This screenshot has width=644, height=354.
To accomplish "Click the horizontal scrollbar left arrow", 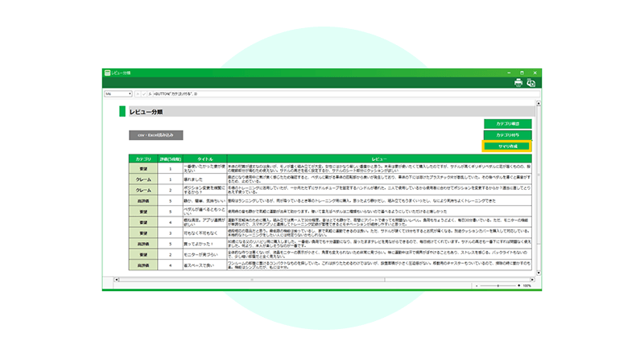I will coord(116,280).
